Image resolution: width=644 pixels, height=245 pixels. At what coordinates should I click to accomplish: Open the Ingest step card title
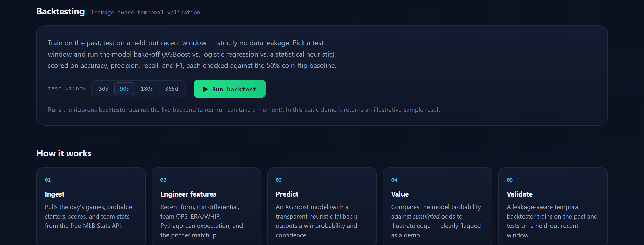tap(55, 194)
